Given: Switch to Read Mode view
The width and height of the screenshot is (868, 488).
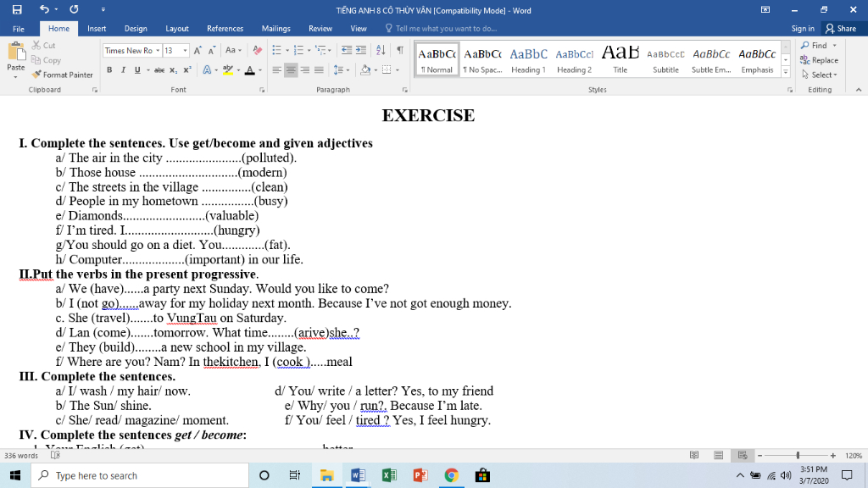Looking at the screenshot, I should [x=694, y=455].
